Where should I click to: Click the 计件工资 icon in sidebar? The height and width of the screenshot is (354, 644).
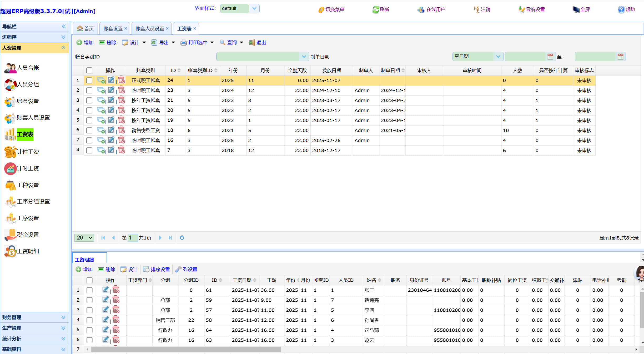[11, 152]
